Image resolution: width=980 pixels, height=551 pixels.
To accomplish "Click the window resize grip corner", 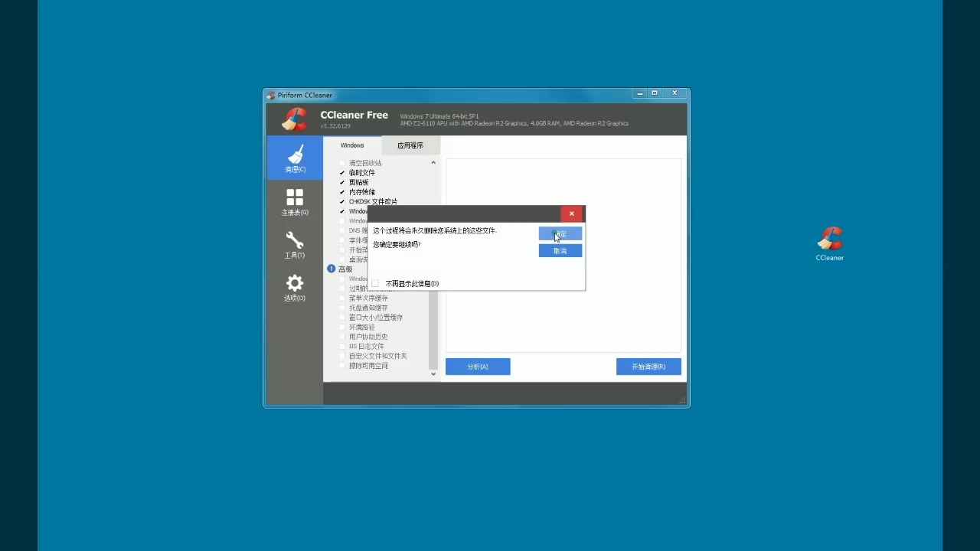I will 682,400.
